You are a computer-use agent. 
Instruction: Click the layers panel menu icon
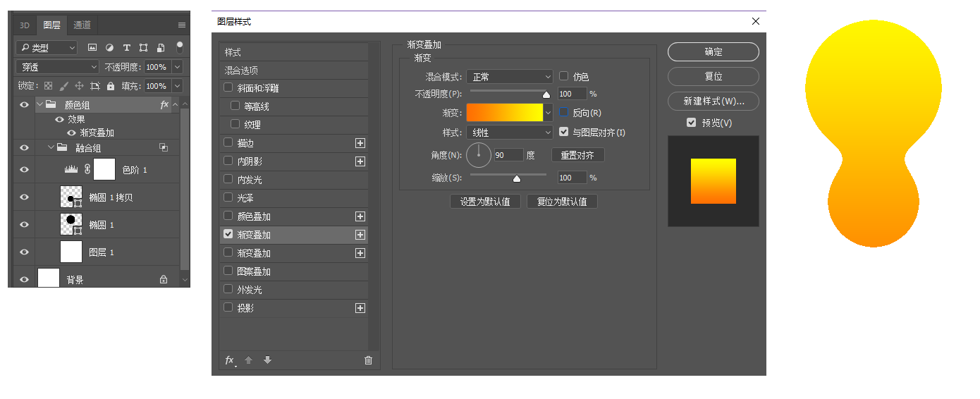click(182, 25)
